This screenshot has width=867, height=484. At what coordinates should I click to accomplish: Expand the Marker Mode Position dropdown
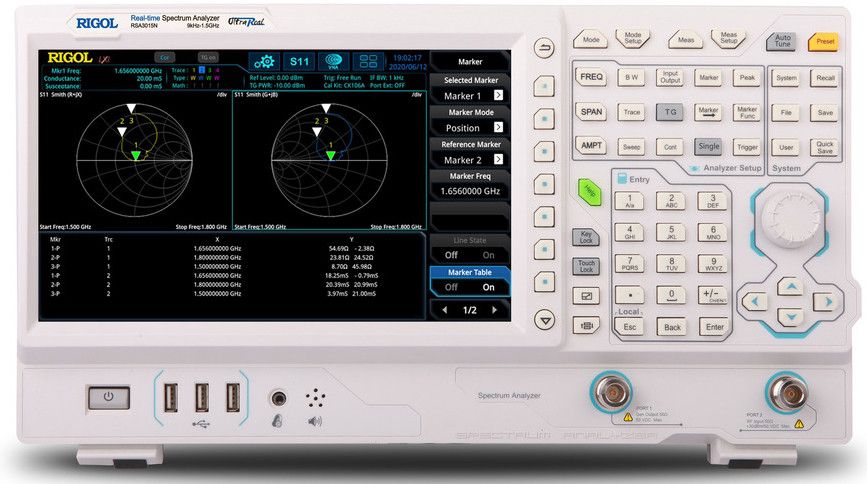point(497,128)
